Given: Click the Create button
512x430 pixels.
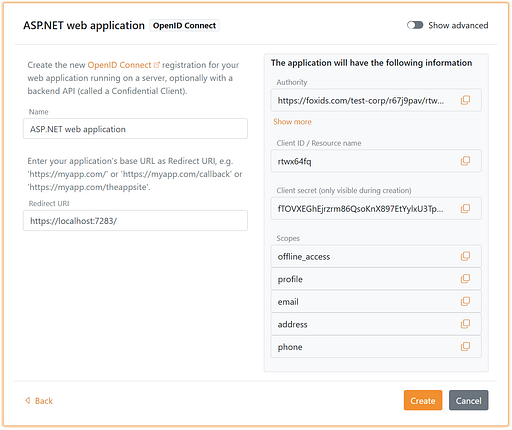Looking at the screenshot, I should point(423,400).
